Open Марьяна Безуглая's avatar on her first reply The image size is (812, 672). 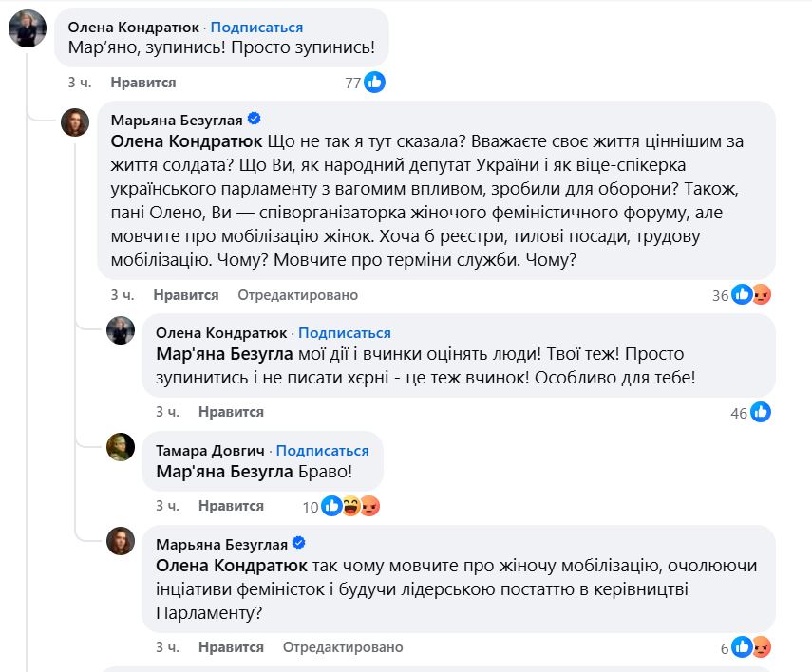pos(76,121)
